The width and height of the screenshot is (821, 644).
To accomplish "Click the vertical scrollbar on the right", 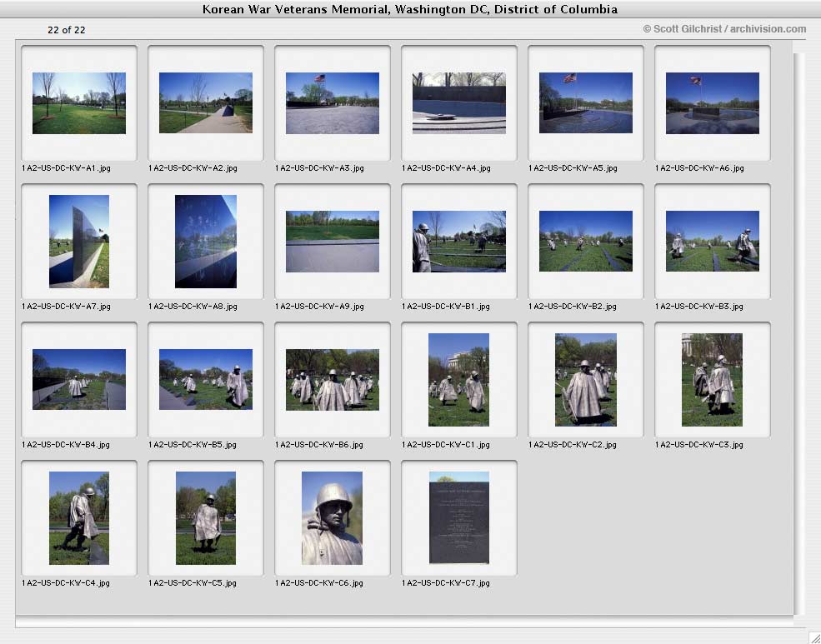I will [x=798, y=334].
